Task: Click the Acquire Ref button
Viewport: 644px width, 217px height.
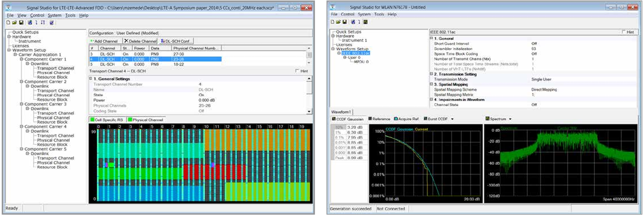Action: pos(406,119)
